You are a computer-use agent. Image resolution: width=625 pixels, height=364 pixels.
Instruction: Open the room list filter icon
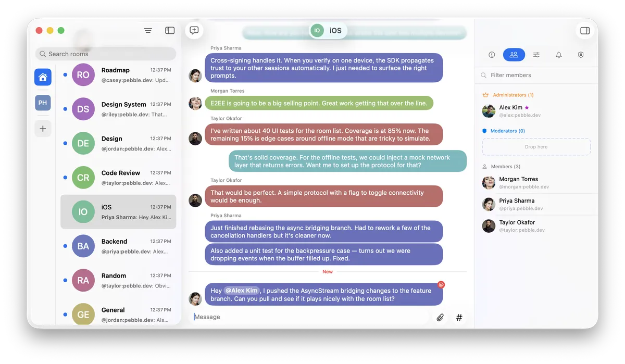click(148, 30)
